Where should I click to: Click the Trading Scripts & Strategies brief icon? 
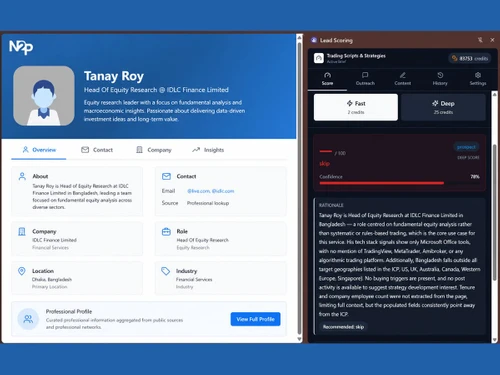[x=319, y=58]
